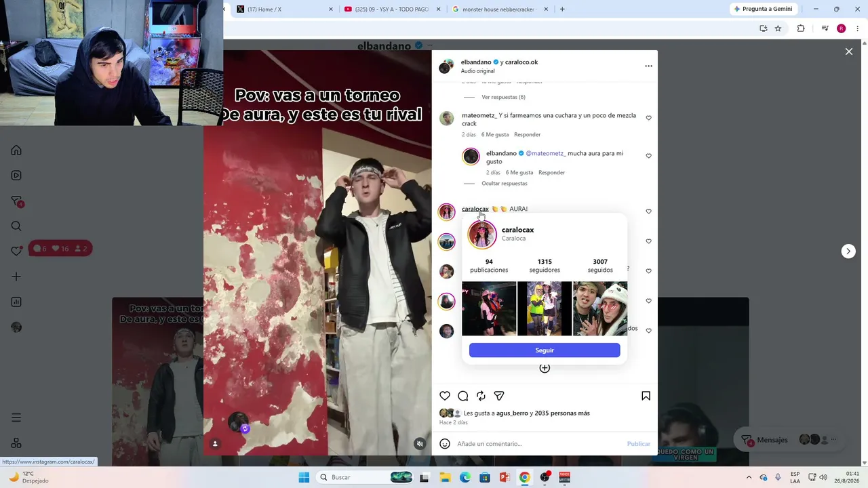Save the post with bookmark icon
The height and width of the screenshot is (488, 868).
(x=646, y=396)
